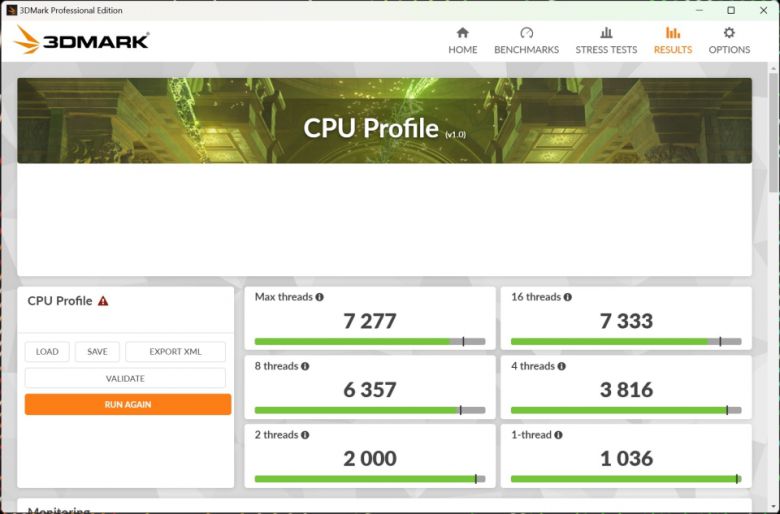Click the info icon next to 8 threads
Image resolution: width=780 pixels, height=514 pixels.
[305, 366]
